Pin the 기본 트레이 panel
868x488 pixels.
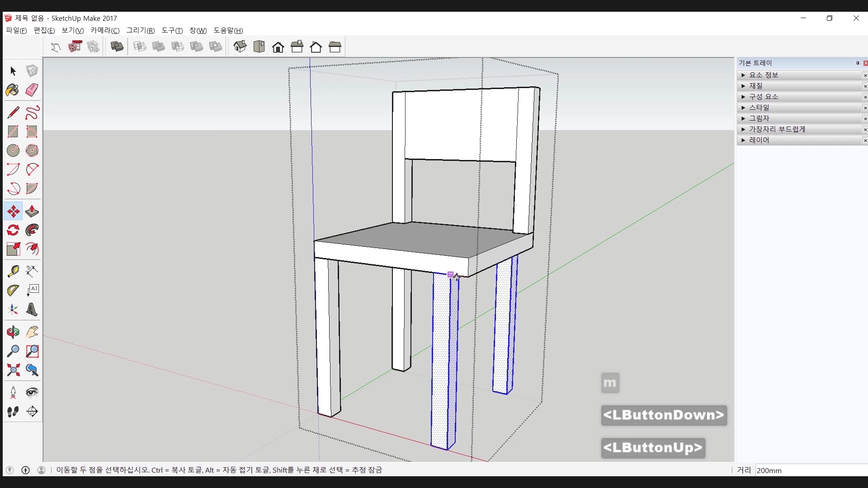pyautogui.click(x=858, y=63)
